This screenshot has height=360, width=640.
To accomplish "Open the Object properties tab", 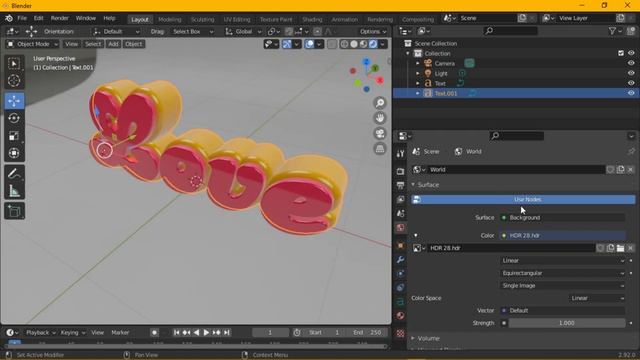I will 400,245.
